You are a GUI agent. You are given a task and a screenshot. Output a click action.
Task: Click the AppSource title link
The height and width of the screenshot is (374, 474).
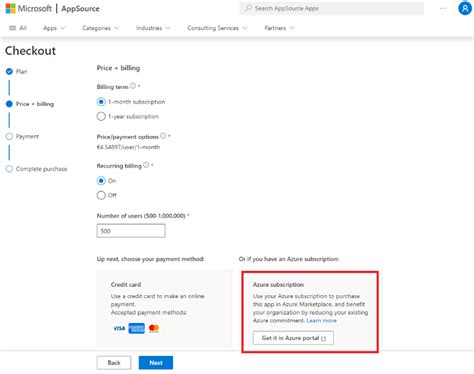[80, 9]
